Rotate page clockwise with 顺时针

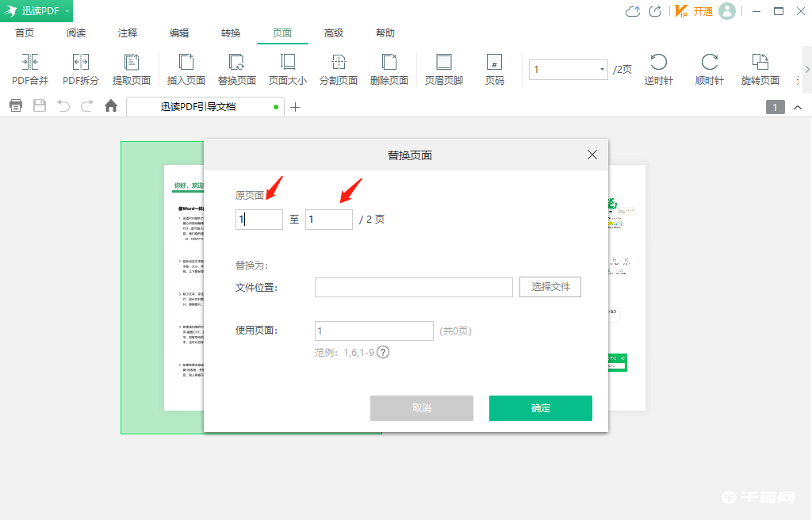[708, 70]
